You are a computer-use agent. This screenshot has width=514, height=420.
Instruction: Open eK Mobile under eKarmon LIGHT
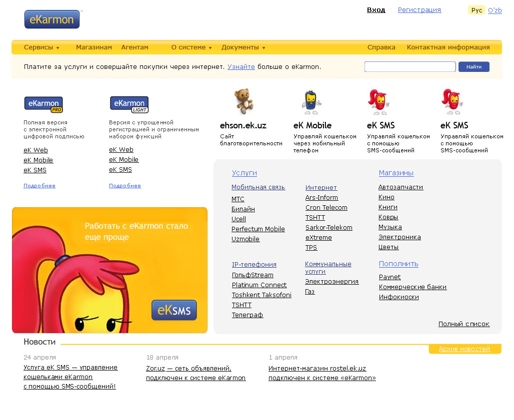123,160
